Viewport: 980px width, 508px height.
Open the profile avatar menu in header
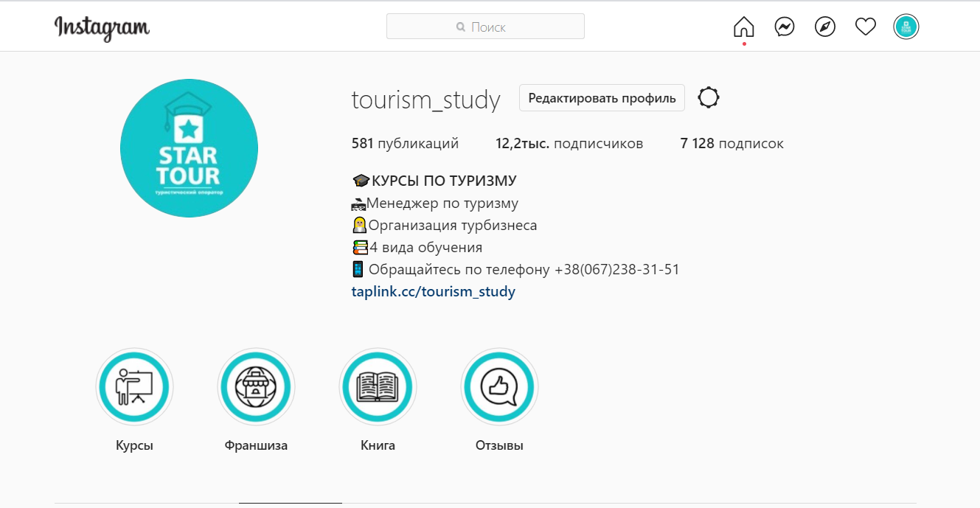click(906, 27)
